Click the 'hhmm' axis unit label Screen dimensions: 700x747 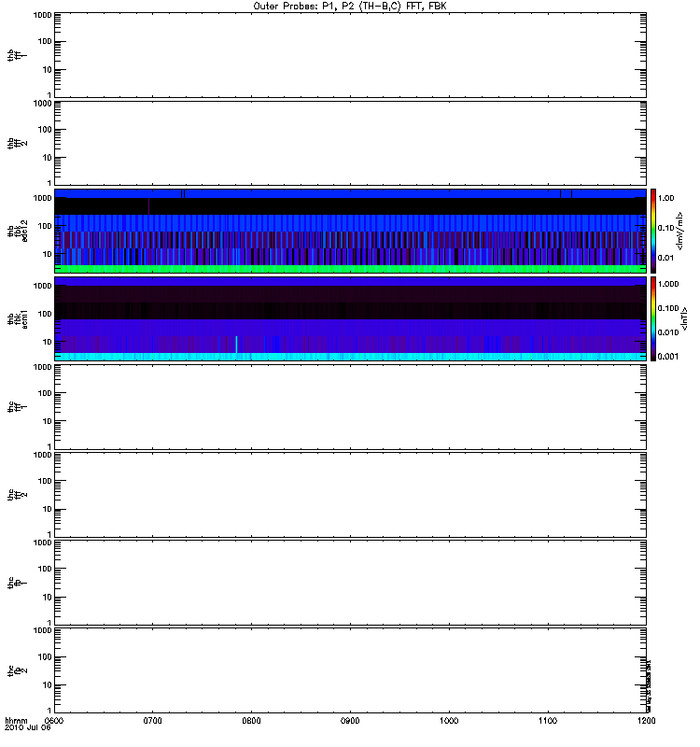pyautogui.click(x=16, y=720)
